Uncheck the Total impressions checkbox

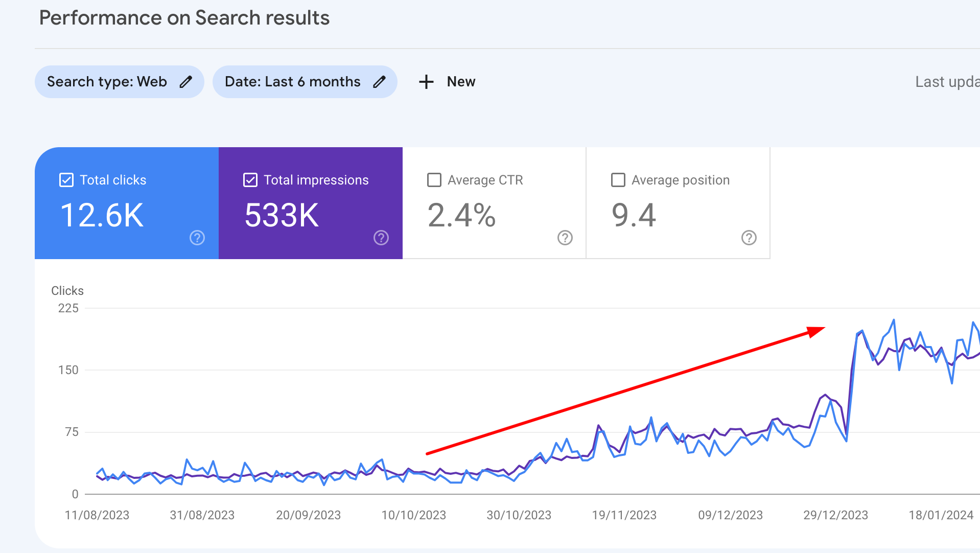tap(250, 179)
